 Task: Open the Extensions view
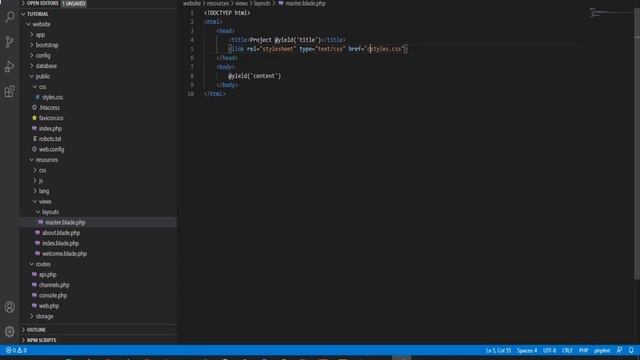[9, 91]
